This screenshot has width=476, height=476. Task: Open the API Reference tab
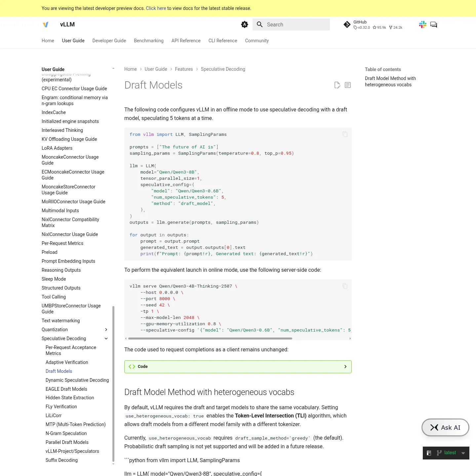(x=186, y=41)
